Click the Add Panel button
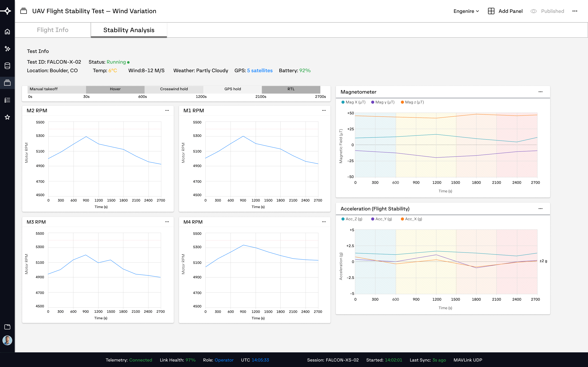The width and height of the screenshot is (588, 367). [x=505, y=11]
